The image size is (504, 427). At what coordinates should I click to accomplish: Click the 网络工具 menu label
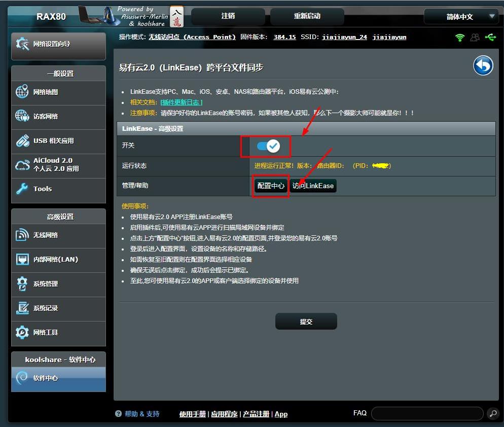pos(46,333)
